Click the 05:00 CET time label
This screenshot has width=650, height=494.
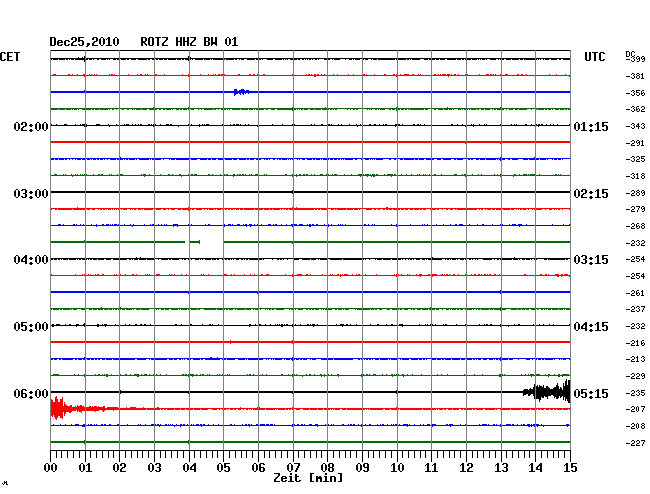tap(31, 327)
